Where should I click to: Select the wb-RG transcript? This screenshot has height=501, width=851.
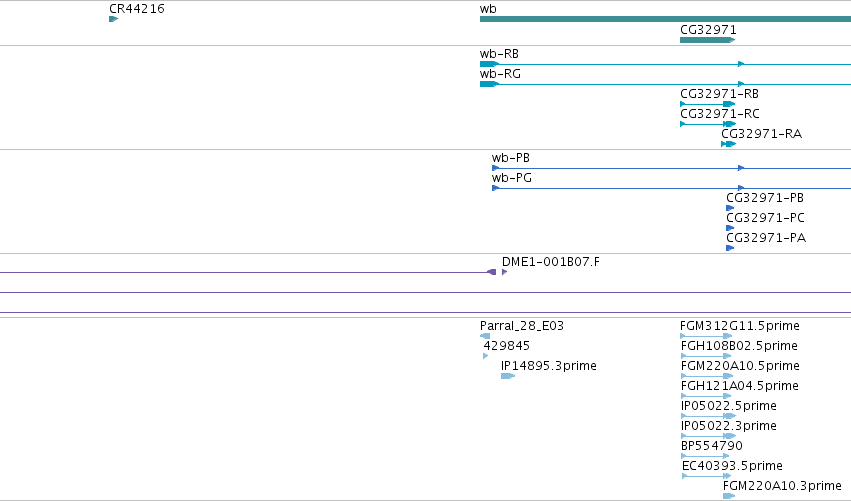665,84
